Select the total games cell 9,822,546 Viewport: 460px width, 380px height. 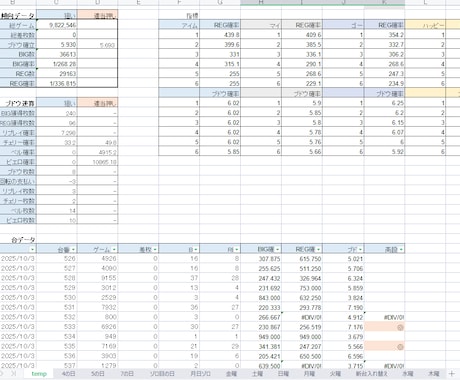(57, 25)
